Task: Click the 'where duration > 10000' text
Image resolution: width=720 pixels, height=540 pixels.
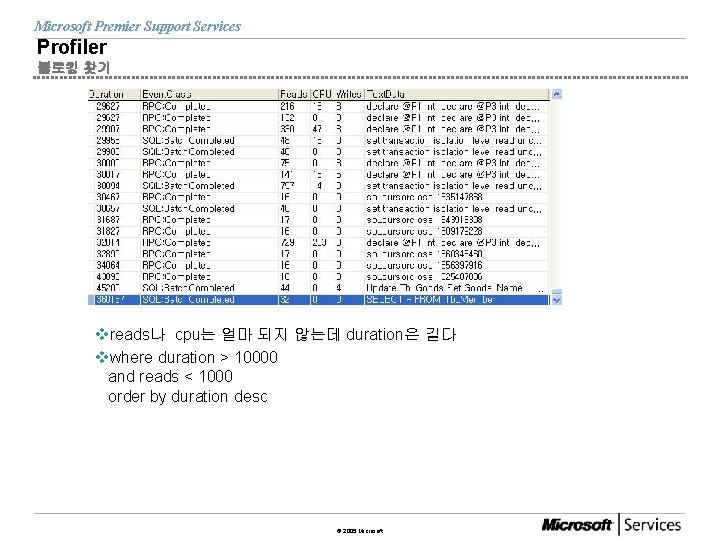Action: [x=193, y=357]
